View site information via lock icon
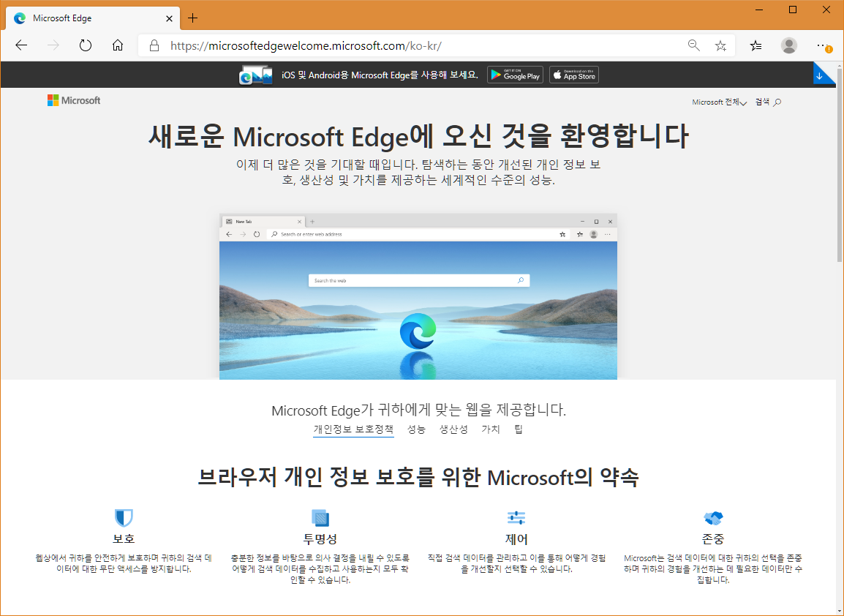Screen dimensions: 844x616 click(x=154, y=46)
